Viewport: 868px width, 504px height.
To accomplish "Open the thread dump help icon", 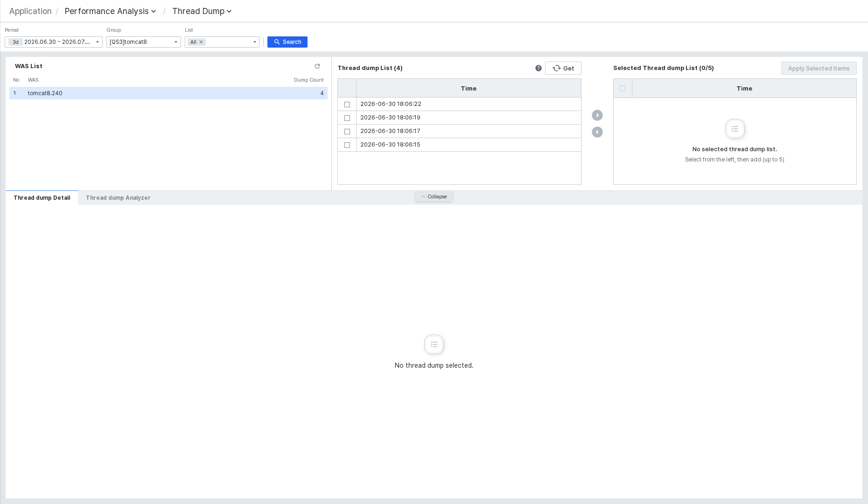I will (539, 68).
